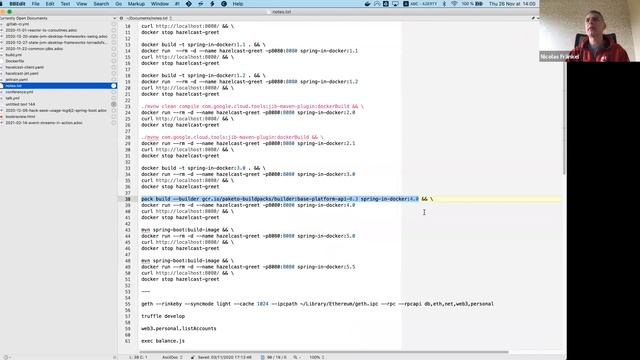Screen dimensions: 640x360
Task: Click line 55 geth --rinkeby command
Action: 317,304
